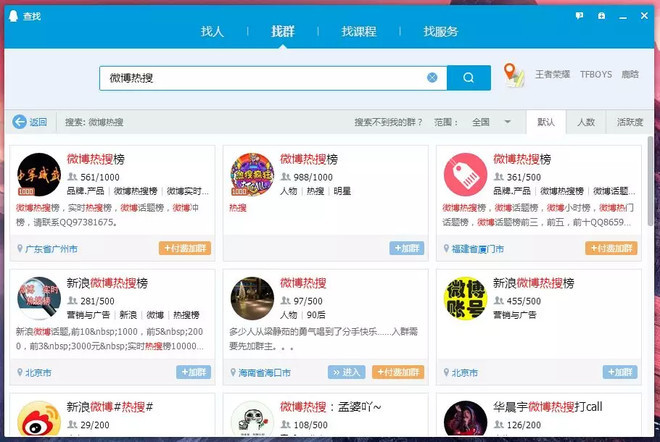Open the feedback icon in title bar
Screen dimensions: 660x442
pyautogui.click(x=580, y=16)
